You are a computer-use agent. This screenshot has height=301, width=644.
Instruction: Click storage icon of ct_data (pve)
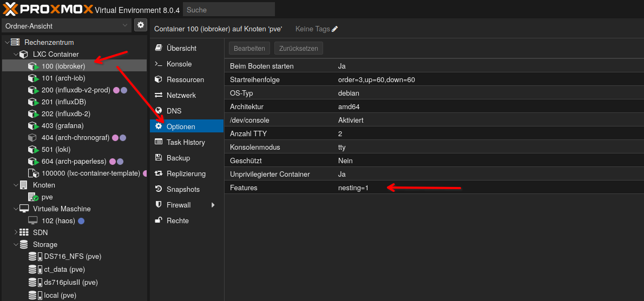coord(35,270)
